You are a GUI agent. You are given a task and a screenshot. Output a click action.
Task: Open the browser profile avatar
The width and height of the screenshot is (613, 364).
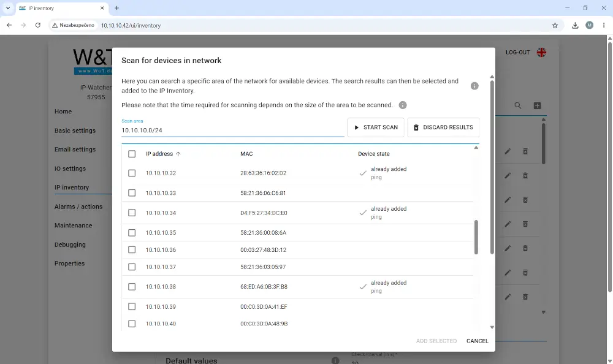tap(589, 25)
